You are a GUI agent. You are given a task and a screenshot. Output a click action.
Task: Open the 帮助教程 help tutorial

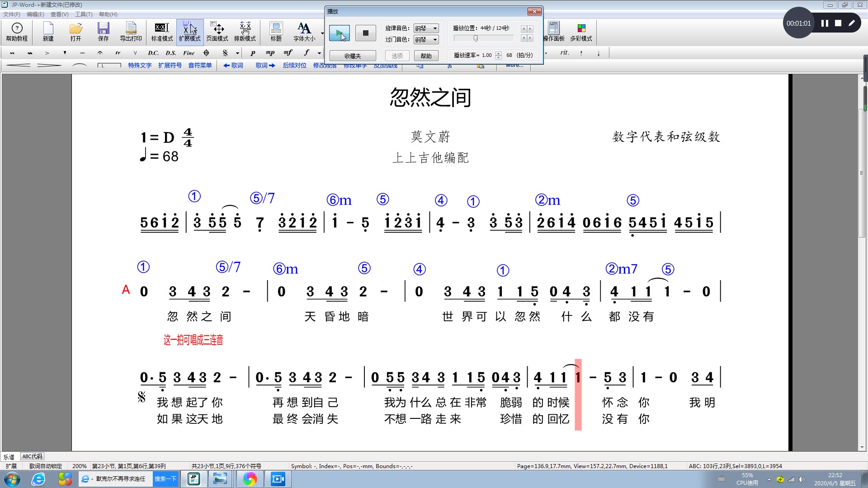pos(17,32)
